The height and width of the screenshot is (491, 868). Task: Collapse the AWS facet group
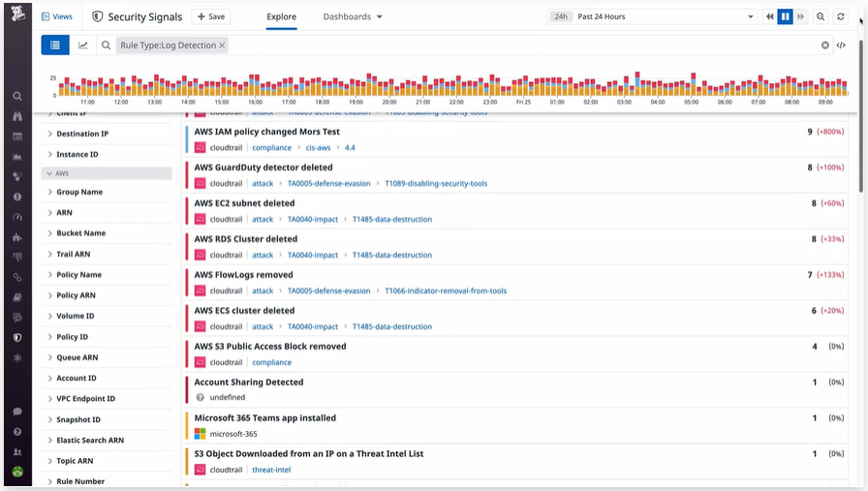coord(107,173)
